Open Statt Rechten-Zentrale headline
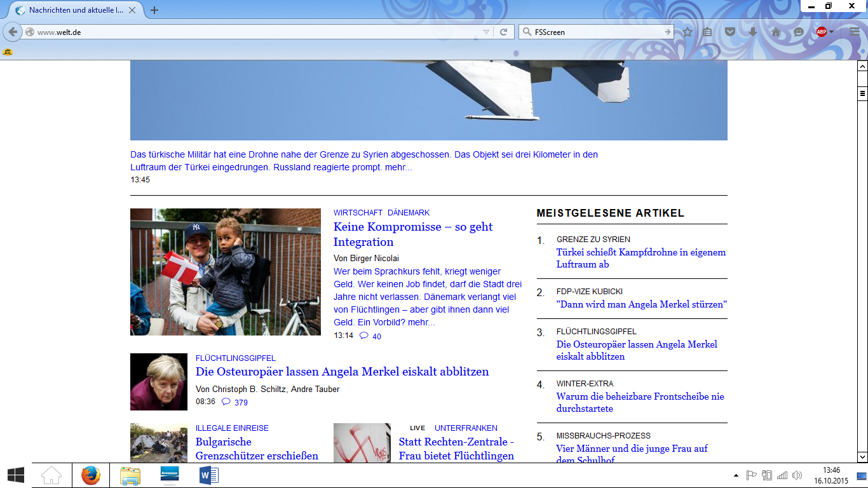The height and width of the screenshot is (488, 868). pos(456,449)
